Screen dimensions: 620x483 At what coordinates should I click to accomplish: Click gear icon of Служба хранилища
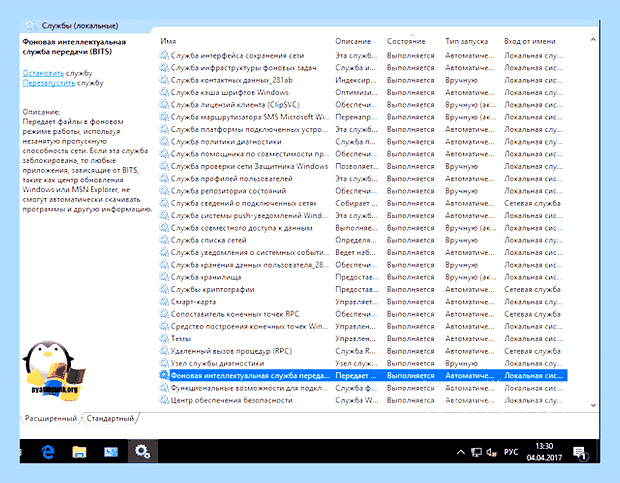[x=164, y=277]
